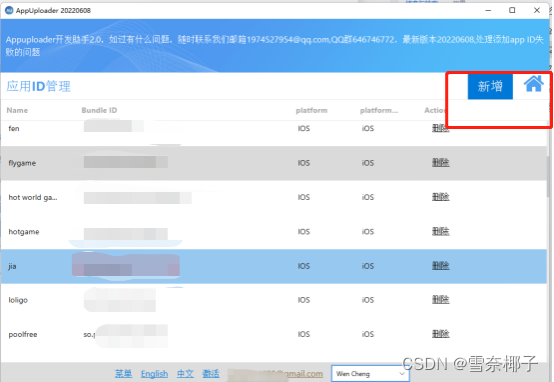This screenshot has width=554, height=382.
Task: Open the Wen Cheng account dropdown
Action: pyautogui.click(x=370, y=374)
